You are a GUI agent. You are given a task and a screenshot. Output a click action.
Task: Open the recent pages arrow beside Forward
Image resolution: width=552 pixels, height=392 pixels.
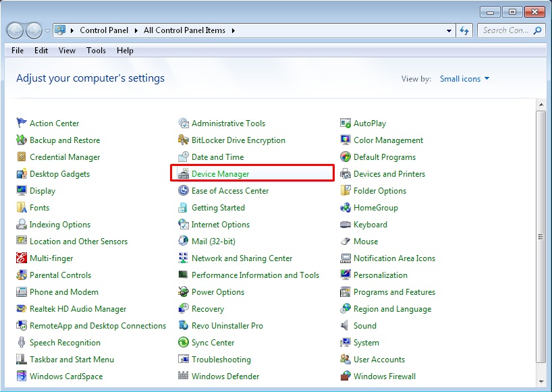[x=47, y=31]
